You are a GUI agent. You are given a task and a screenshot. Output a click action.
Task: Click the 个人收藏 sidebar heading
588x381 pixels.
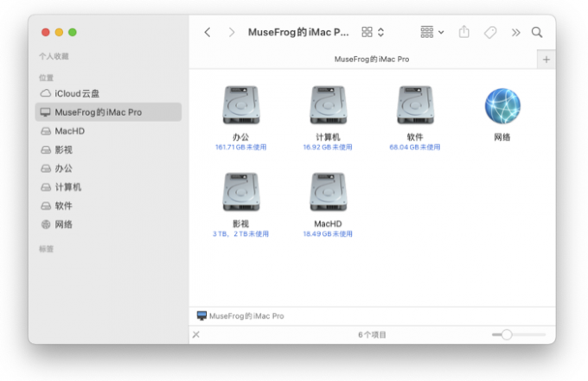54,56
